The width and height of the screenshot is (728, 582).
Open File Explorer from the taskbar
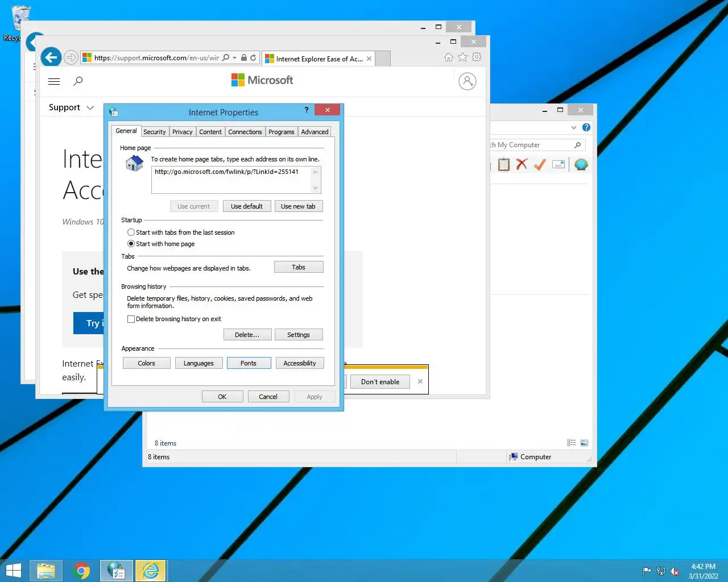click(46, 571)
